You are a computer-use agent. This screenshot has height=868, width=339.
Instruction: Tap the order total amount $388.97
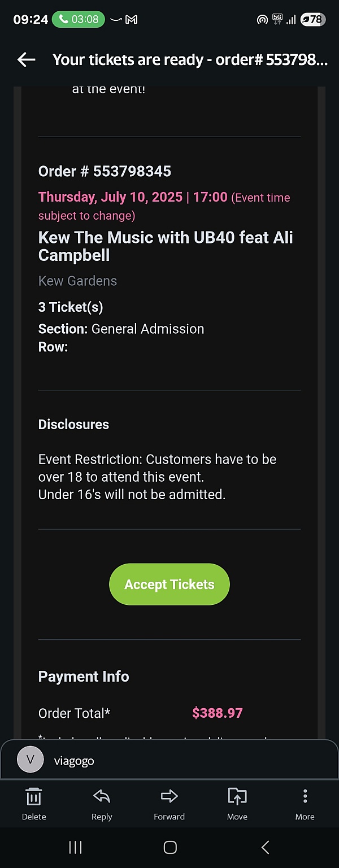[217, 713]
